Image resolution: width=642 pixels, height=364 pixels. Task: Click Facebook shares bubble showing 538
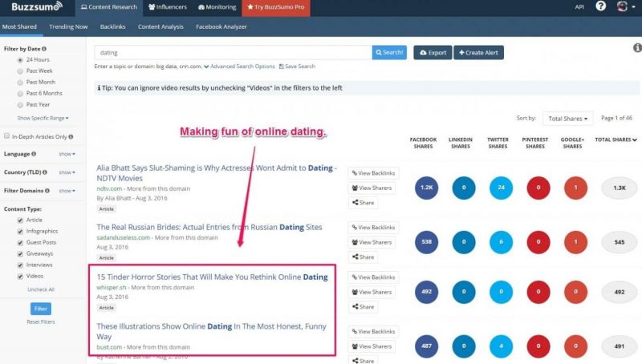click(x=426, y=241)
